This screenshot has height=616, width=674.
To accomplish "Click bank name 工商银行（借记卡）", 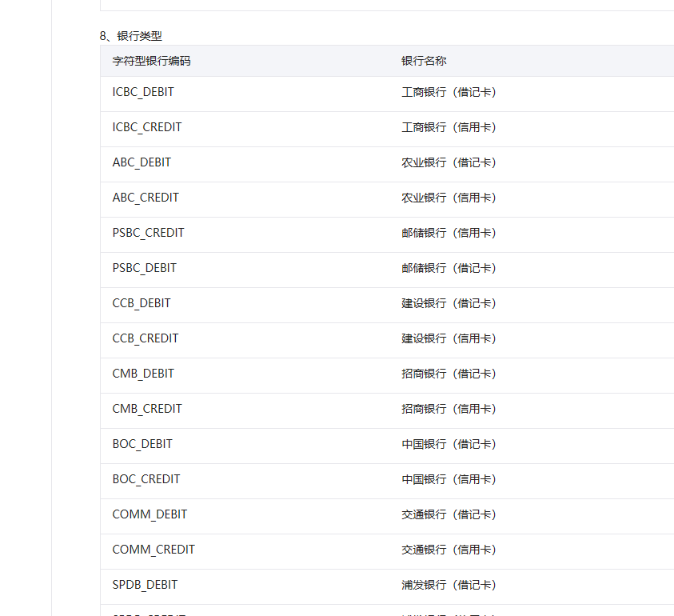I will [x=449, y=92].
